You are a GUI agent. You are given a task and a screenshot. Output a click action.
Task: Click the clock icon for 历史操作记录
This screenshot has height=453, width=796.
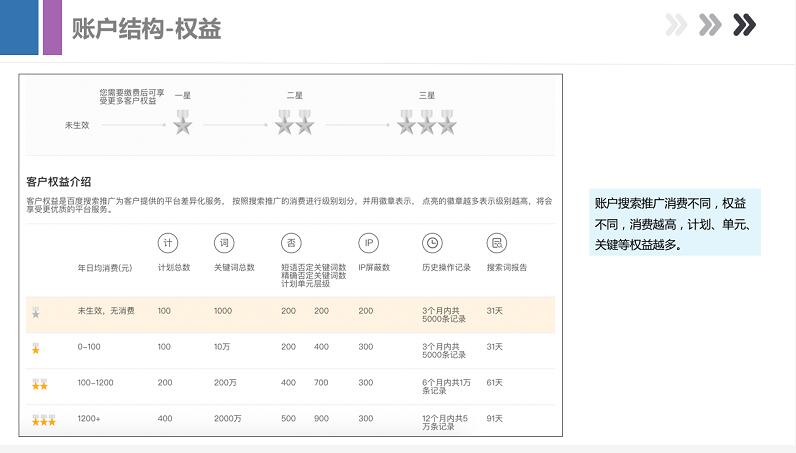(x=432, y=243)
